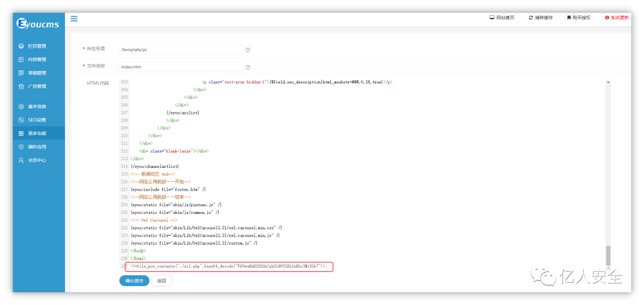Click line 226 closing html tag

tap(138, 259)
